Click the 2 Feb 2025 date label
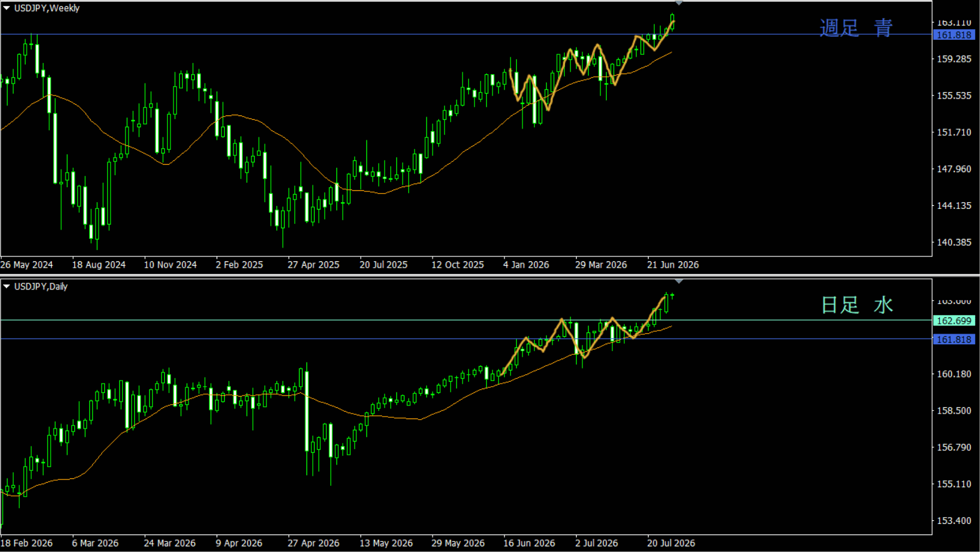The height and width of the screenshot is (552, 980). (x=240, y=264)
